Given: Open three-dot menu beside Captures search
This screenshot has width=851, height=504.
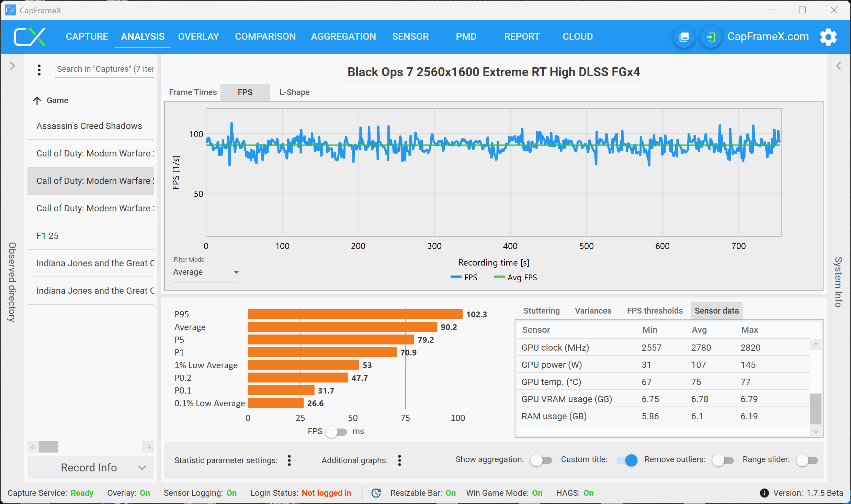Looking at the screenshot, I should click(x=39, y=70).
